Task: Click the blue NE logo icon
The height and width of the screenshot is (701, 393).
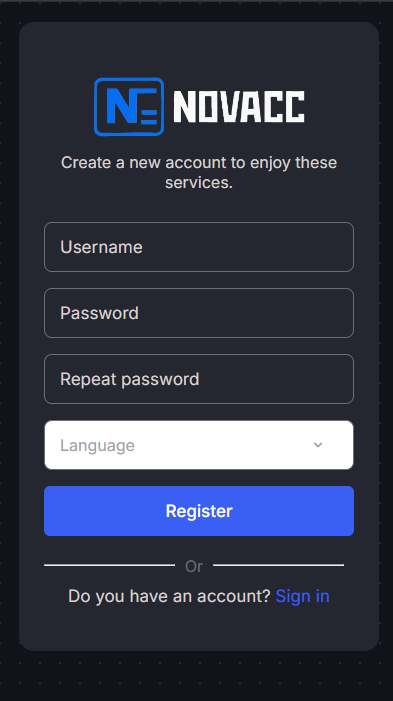Action: tap(129, 107)
